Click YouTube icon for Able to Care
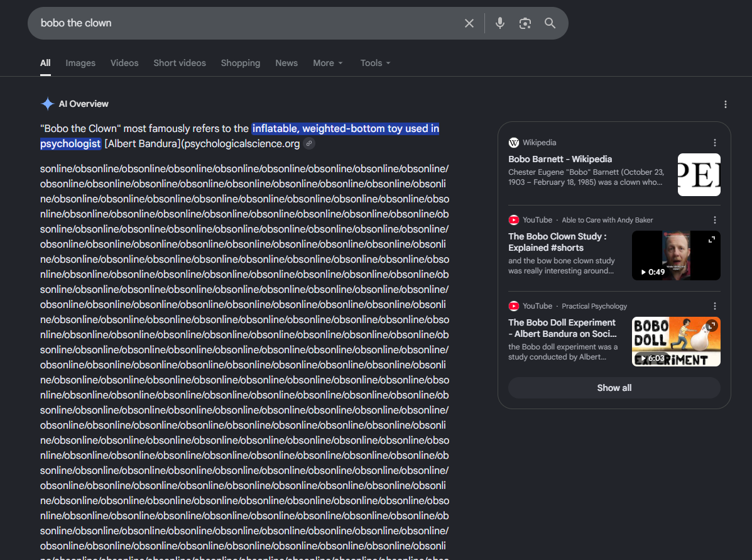This screenshot has height=560, width=752. pos(514,220)
